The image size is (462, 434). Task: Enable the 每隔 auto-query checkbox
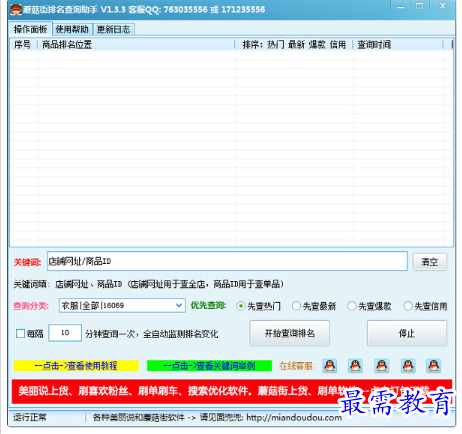click(20, 333)
